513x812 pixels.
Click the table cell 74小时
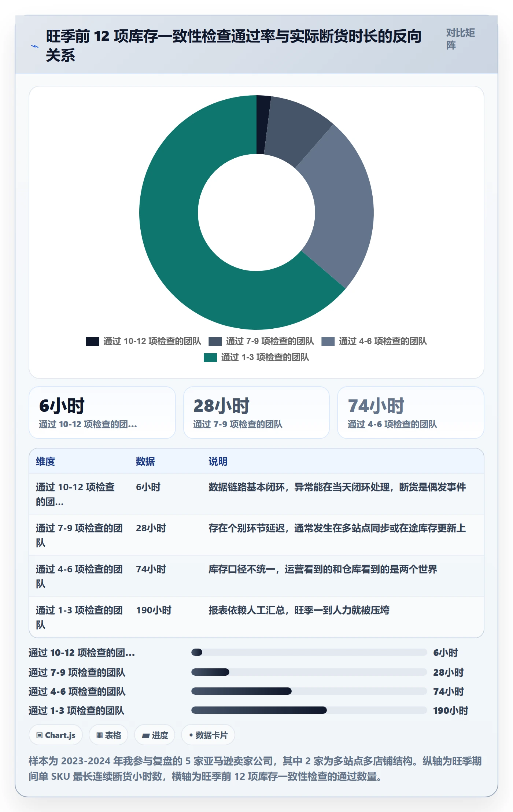(x=151, y=569)
